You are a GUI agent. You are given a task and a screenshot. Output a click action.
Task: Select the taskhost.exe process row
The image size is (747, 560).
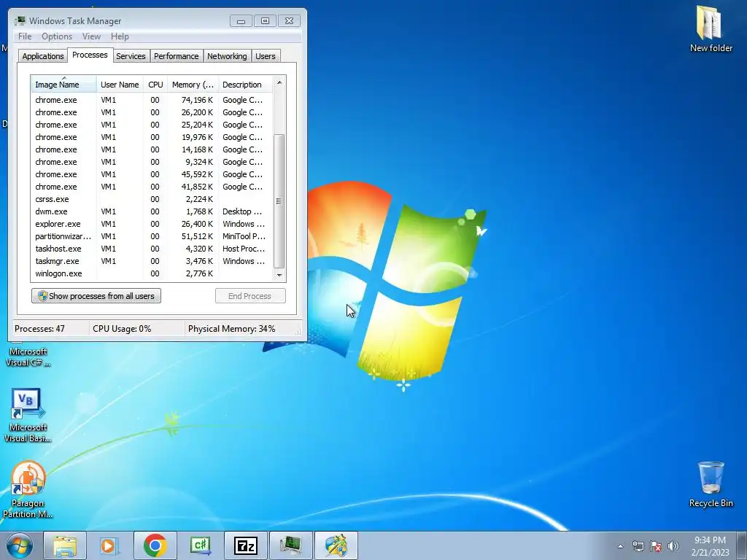(x=152, y=249)
